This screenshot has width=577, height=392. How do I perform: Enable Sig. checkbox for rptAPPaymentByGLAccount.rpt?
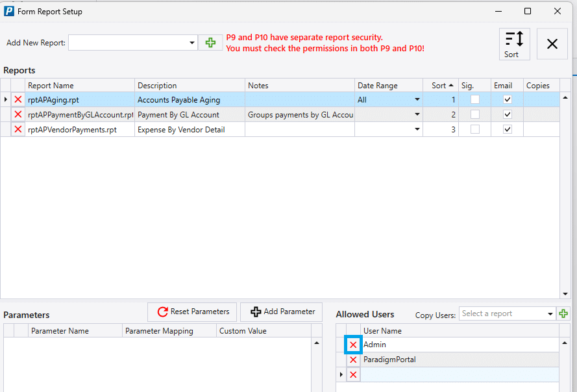[x=475, y=115]
